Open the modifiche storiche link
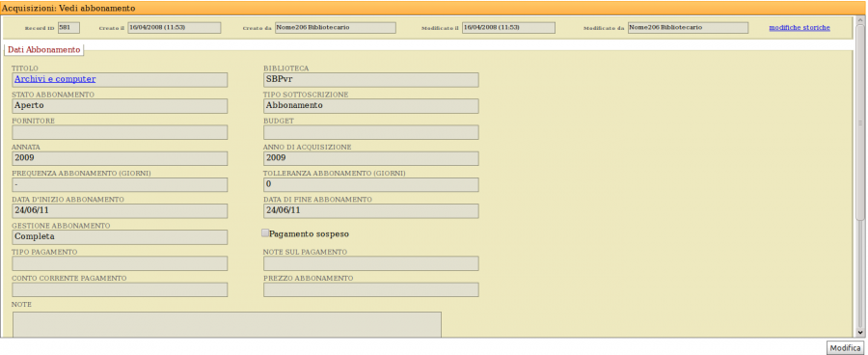868x355 pixels. click(x=799, y=28)
